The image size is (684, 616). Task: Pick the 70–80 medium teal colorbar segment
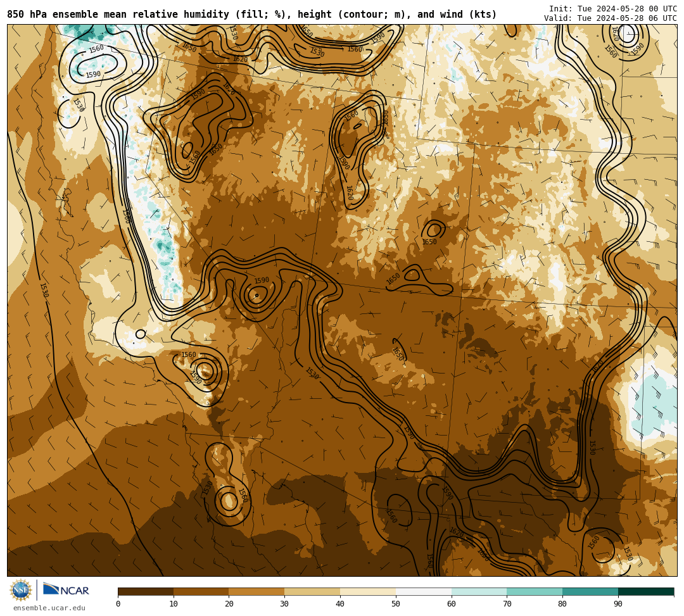click(x=535, y=591)
